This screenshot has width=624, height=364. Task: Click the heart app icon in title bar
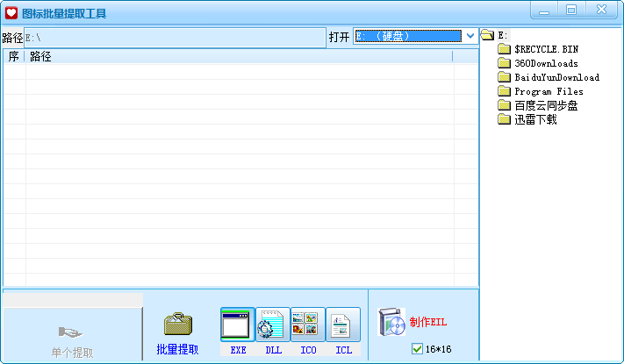click(11, 12)
